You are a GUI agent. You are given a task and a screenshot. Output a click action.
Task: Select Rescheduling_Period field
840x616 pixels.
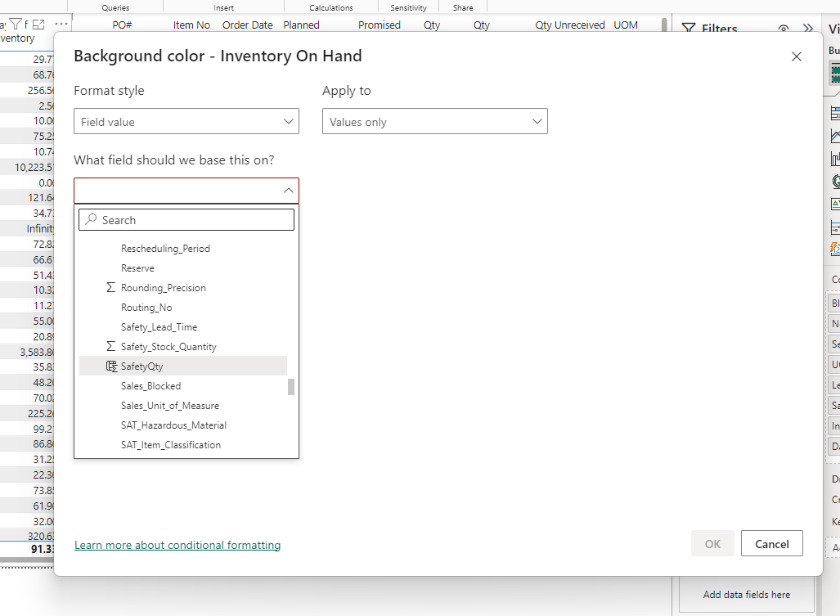click(x=182, y=249)
